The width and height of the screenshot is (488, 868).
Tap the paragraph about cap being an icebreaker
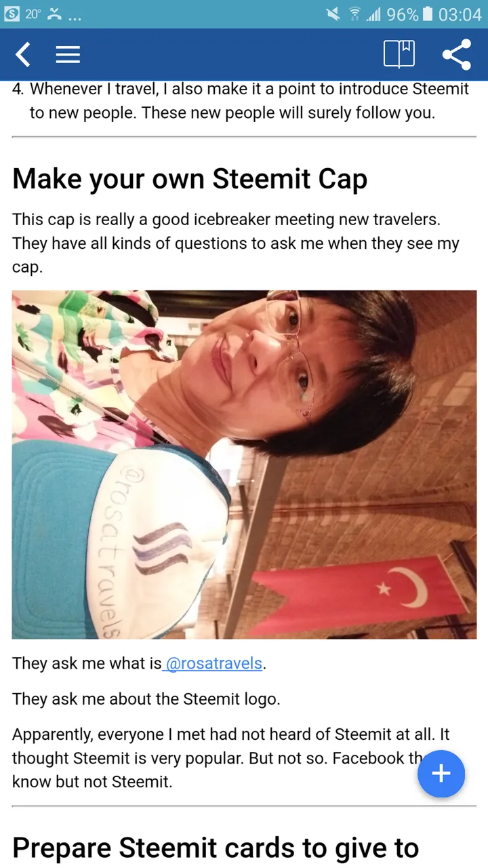point(236,243)
